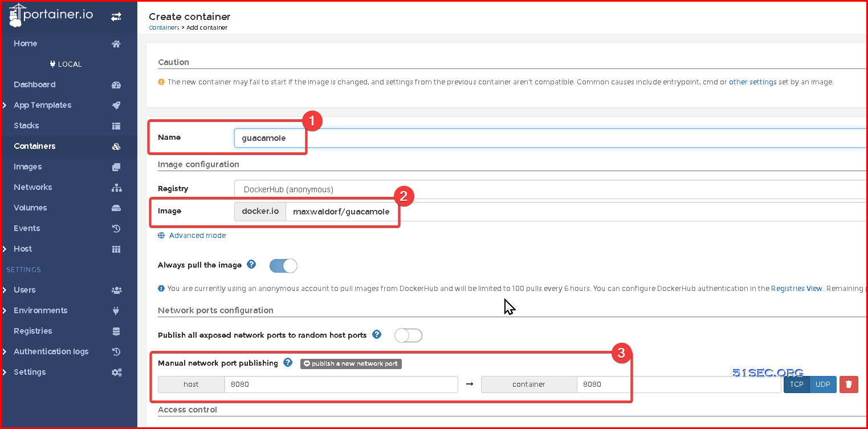Click the Users group icon
The height and width of the screenshot is (429, 868).
[x=116, y=290]
